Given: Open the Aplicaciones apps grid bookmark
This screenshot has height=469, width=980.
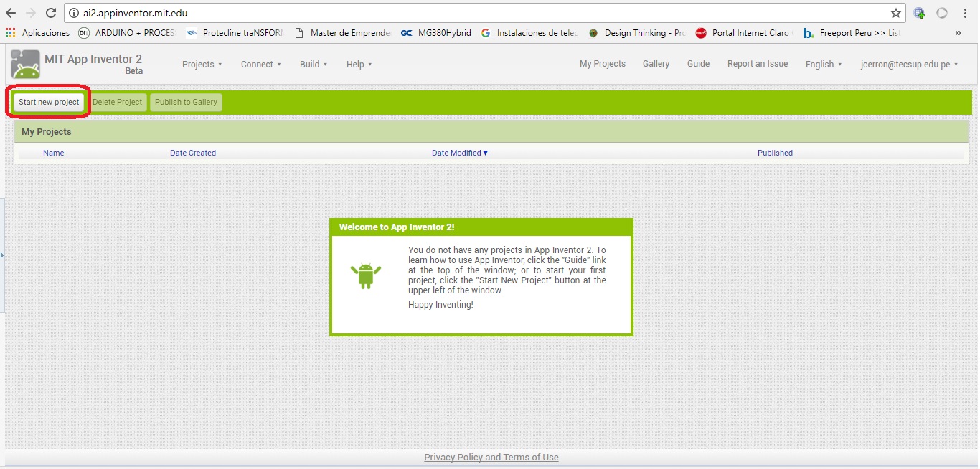Looking at the screenshot, I should click(x=37, y=33).
